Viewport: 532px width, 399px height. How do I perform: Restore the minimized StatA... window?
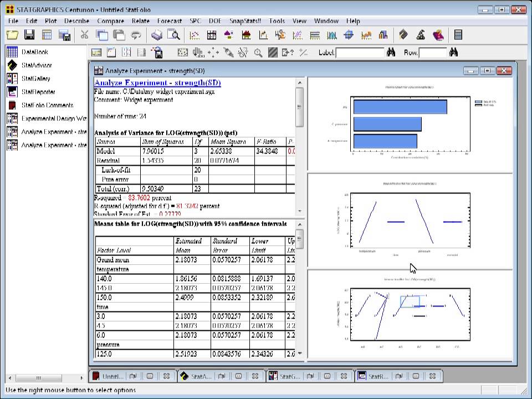coord(222,376)
